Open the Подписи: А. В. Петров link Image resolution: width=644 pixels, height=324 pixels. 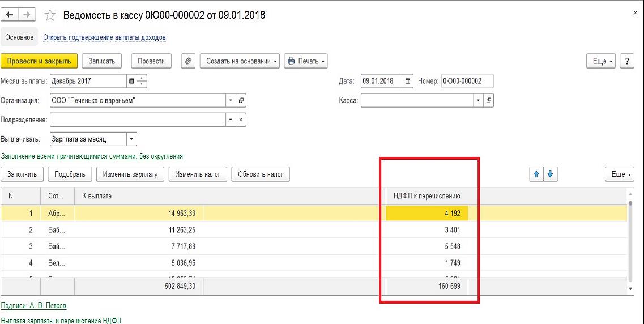[33, 306]
